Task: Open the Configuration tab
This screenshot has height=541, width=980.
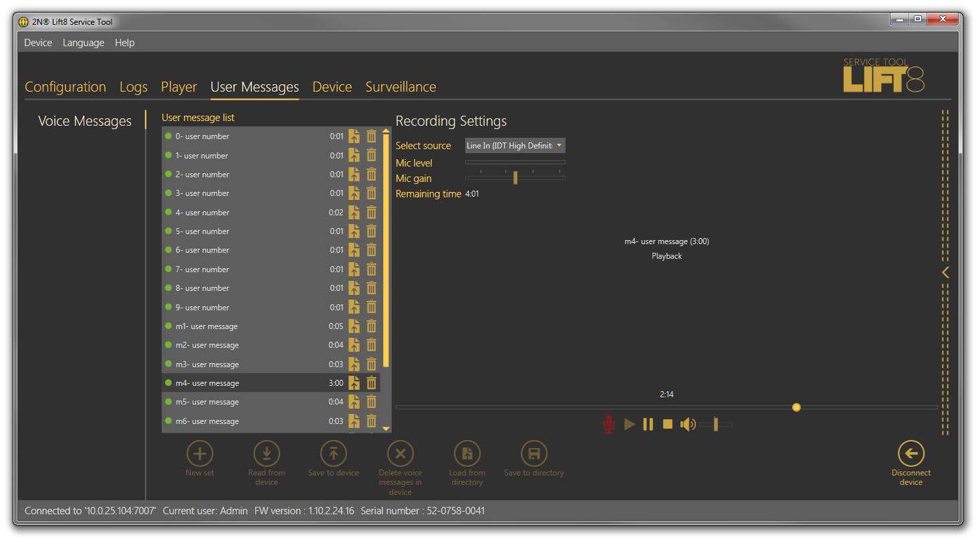Action: tap(66, 87)
